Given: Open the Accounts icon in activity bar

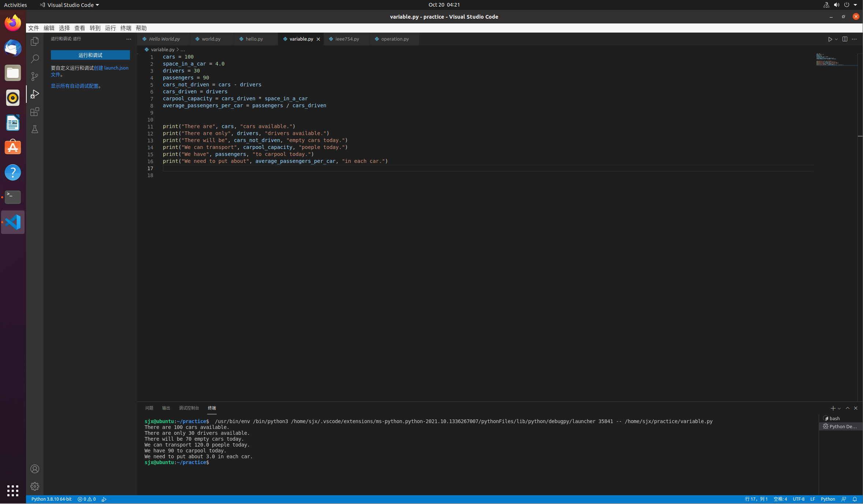Looking at the screenshot, I should pos(35,469).
